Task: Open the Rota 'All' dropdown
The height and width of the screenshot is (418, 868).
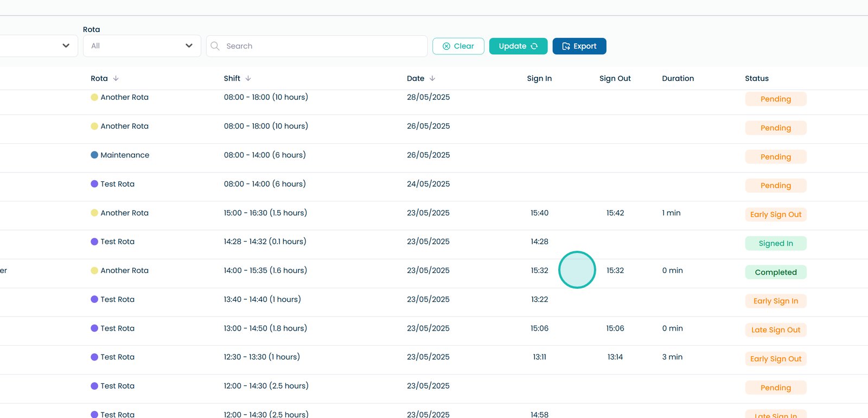Action: pyautogui.click(x=142, y=46)
